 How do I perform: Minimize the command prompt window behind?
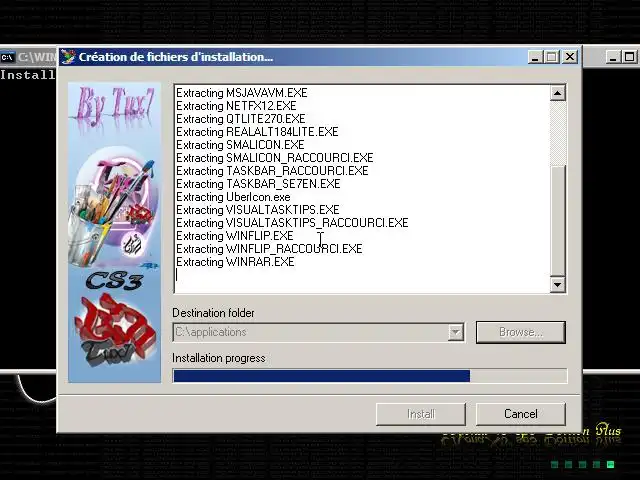pyautogui.click(x=613, y=57)
